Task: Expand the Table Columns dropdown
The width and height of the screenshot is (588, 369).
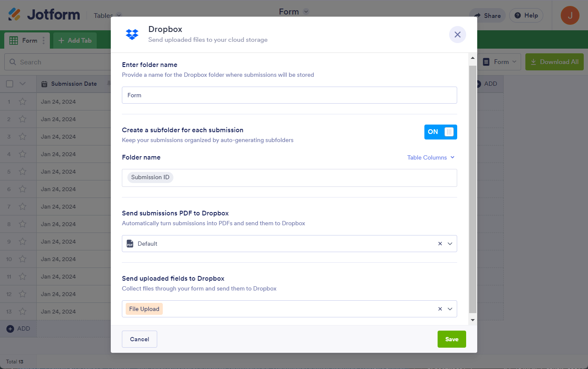Action: tap(431, 157)
